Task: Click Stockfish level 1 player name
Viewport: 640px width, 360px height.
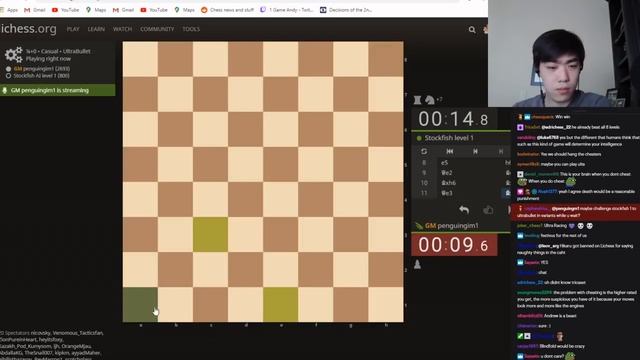Action: [449, 138]
